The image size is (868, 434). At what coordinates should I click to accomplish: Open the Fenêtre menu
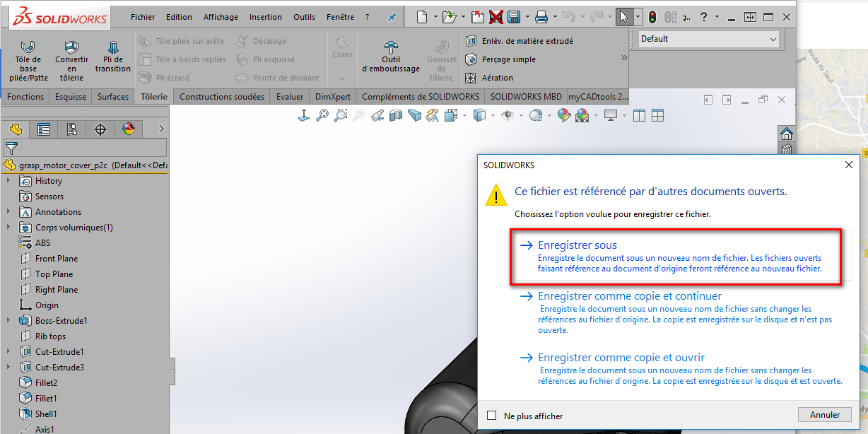tap(341, 17)
